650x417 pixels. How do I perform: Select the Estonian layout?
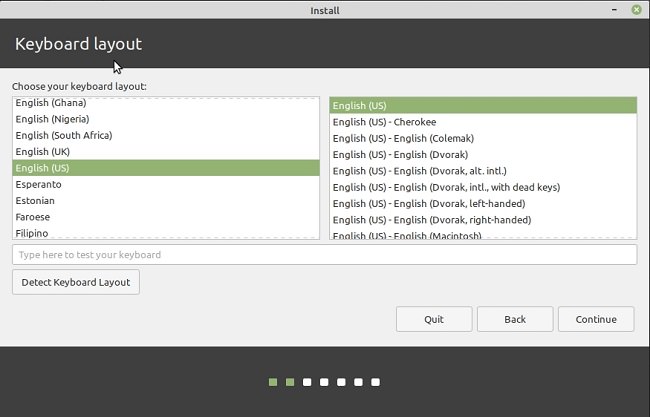[x=166, y=201]
